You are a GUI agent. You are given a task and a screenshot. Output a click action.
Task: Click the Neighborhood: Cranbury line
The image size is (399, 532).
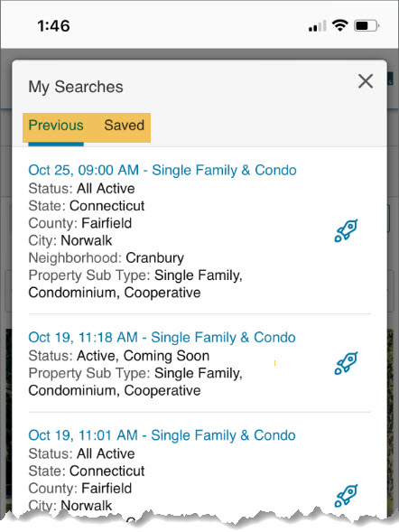pyautogui.click(x=107, y=257)
